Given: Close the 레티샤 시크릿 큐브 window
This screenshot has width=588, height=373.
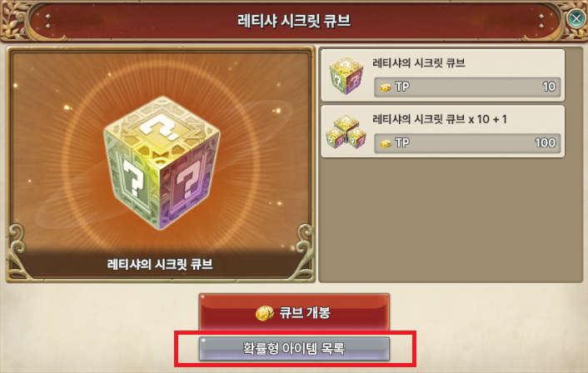Looking at the screenshot, I should (576, 18).
